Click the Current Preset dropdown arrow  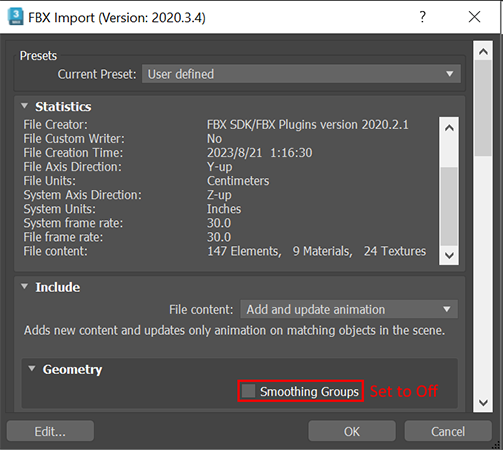pos(449,74)
